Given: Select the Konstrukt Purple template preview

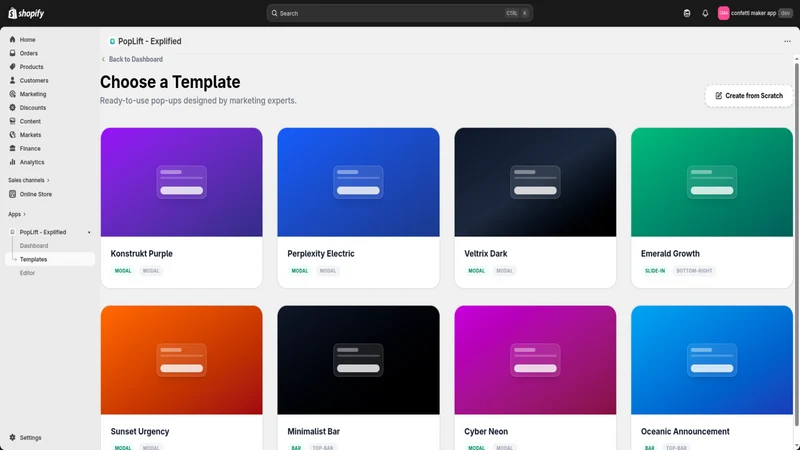Looking at the screenshot, I should point(182,182).
